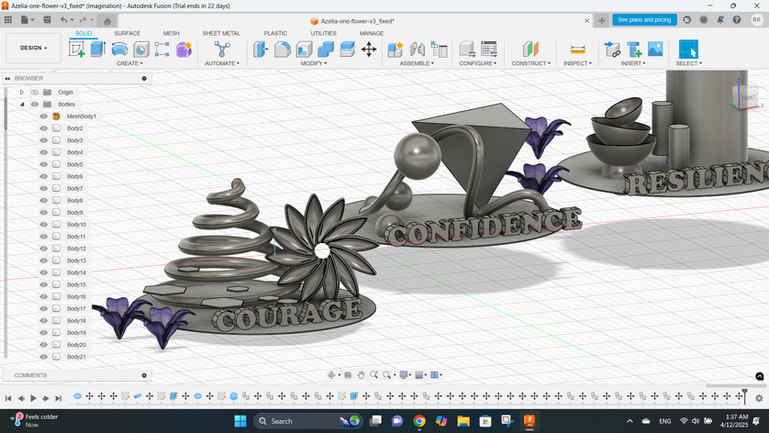
Task: Switch to the SURFACE tab
Action: click(127, 33)
